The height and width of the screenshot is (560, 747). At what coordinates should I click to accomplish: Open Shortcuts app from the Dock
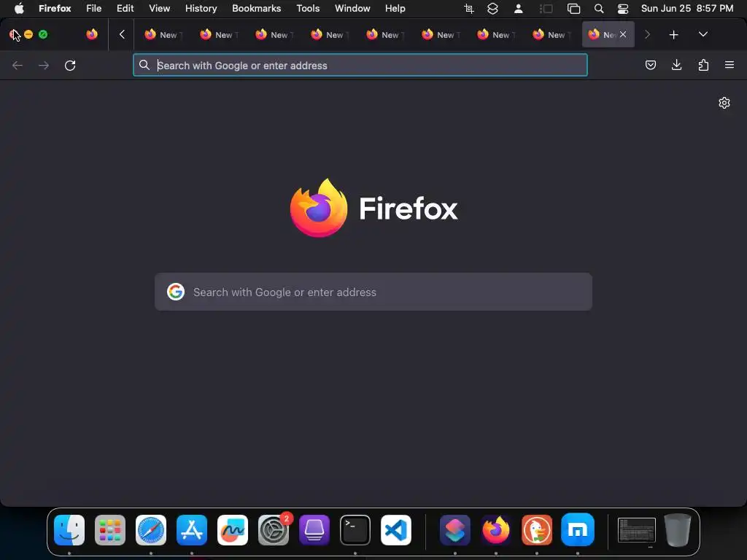(x=455, y=530)
